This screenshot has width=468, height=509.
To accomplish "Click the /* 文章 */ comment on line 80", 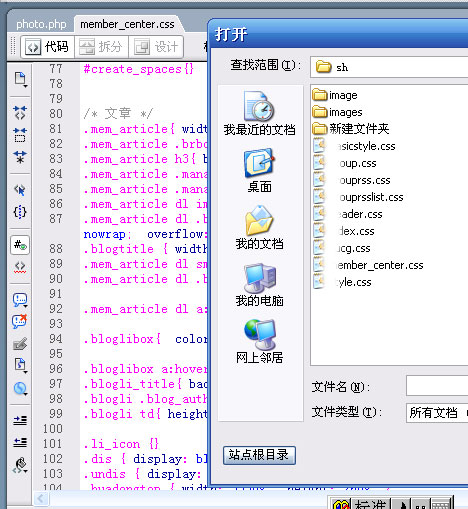I will click(118, 114).
